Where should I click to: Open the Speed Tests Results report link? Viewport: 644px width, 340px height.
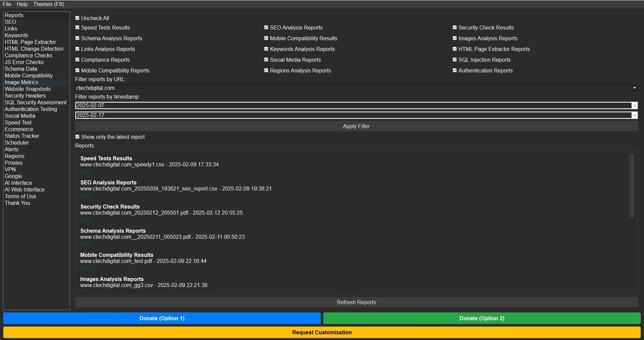click(x=87, y=171)
